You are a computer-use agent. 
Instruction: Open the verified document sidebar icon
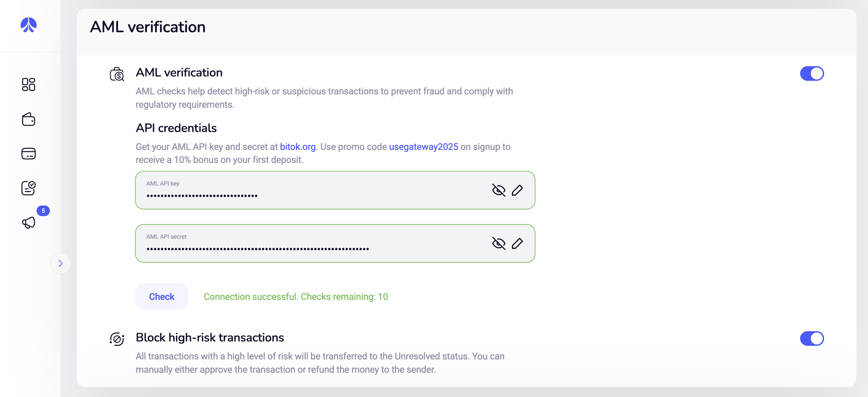pyautogui.click(x=28, y=188)
